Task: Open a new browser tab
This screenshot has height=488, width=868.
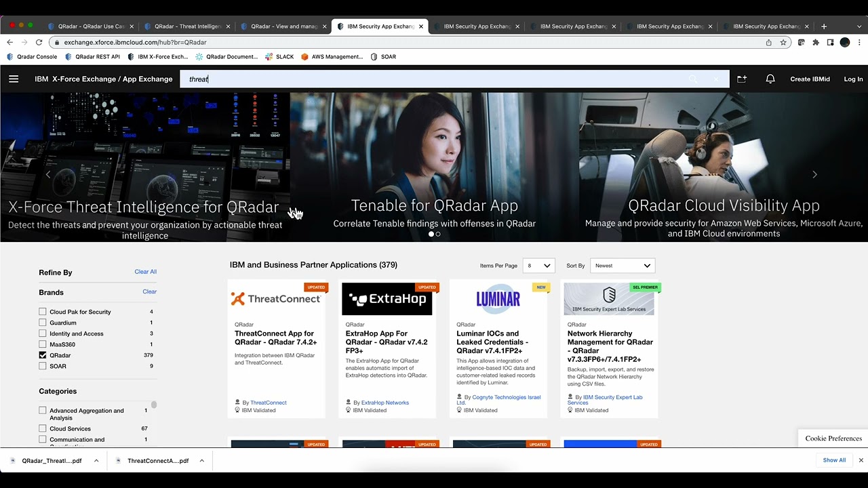Action: [824, 26]
